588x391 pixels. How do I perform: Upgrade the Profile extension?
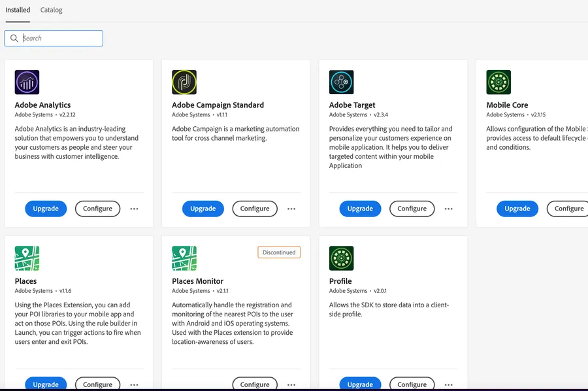click(x=360, y=384)
